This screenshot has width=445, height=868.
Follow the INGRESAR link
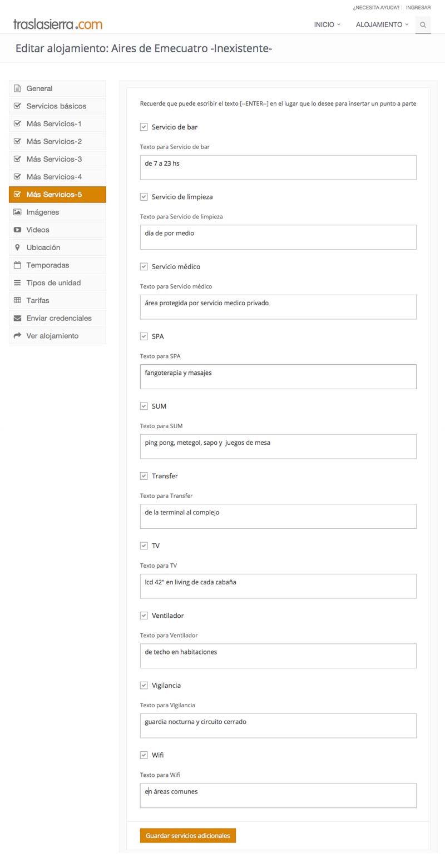418,8
